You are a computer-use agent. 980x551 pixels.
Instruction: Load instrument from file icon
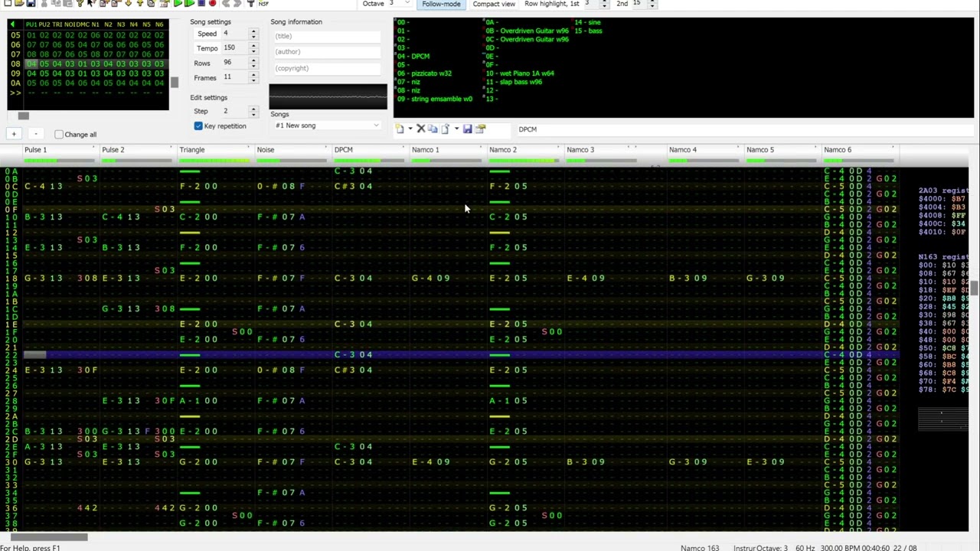click(445, 129)
